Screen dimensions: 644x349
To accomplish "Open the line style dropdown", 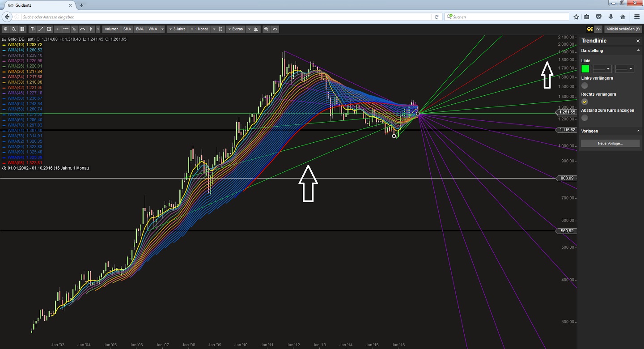I will click(x=602, y=69).
